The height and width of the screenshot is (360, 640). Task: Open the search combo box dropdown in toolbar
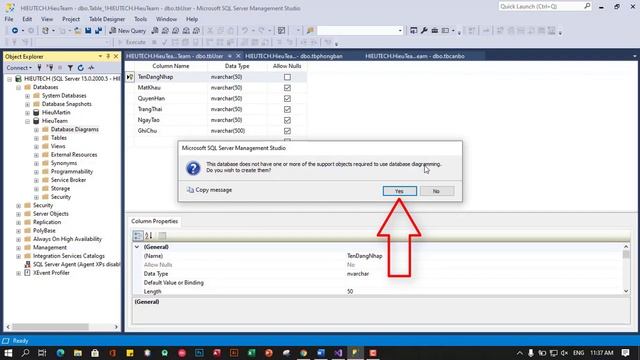click(400, 31)
